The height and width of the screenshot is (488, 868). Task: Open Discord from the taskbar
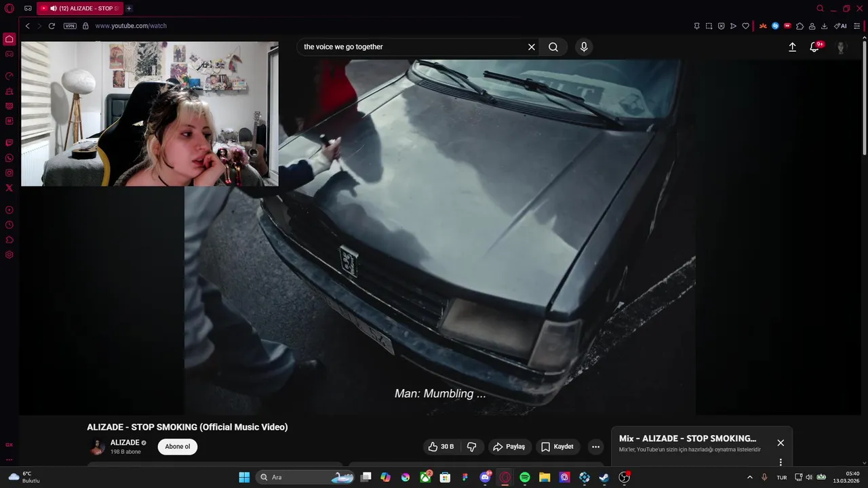click(x=485, y=477)
